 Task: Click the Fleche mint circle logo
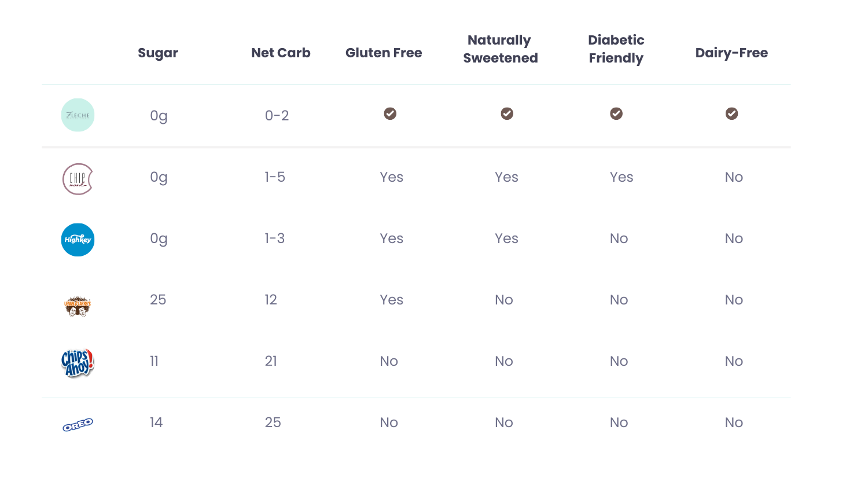click(x=78, y=115)
